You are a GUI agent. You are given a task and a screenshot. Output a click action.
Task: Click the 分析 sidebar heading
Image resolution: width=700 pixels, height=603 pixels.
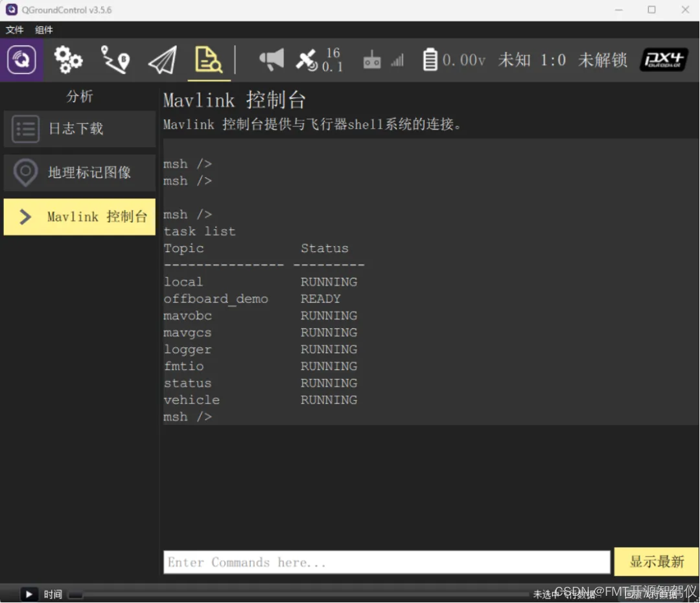coord(80,97)
